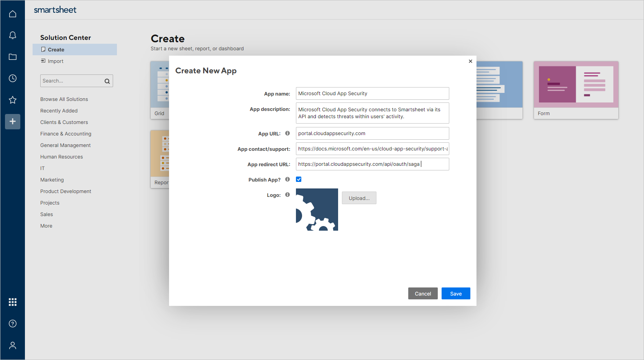Viewport: 644px width, 360px height.
Task: Click inside the App name field
Action: click(372, 93)
